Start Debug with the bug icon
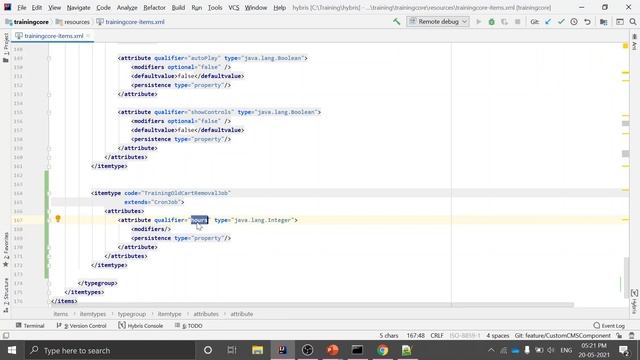Image resolution: width=640 pixels, height=360 pixels. pos(491,22)
